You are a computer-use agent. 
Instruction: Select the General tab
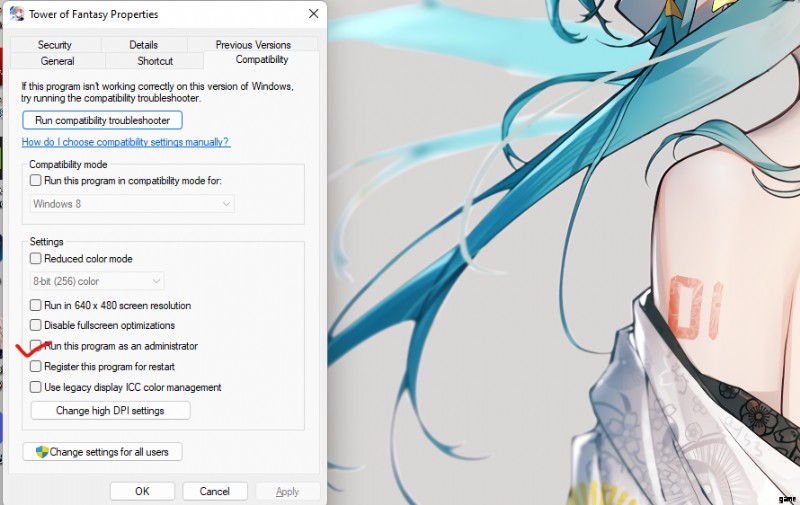[57, 61]
